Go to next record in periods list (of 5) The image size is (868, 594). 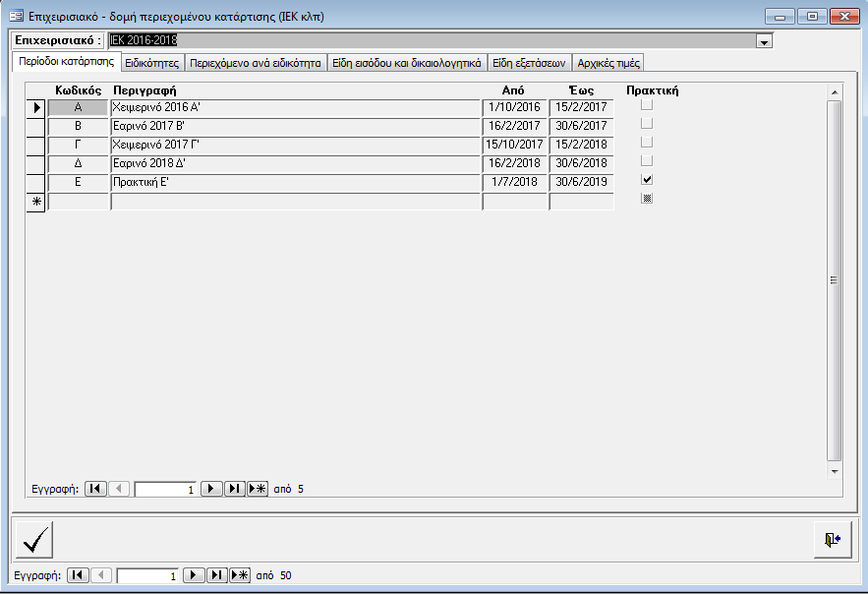point(211,488)
